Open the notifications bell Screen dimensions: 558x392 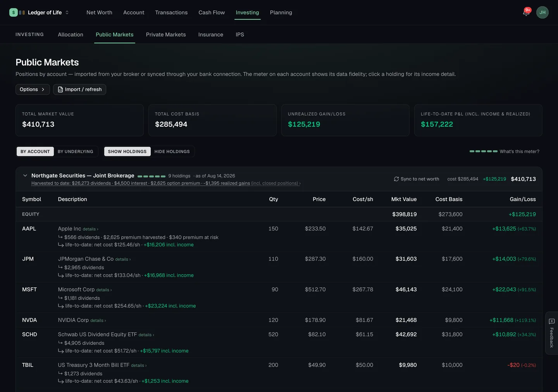tap(526, 12)
